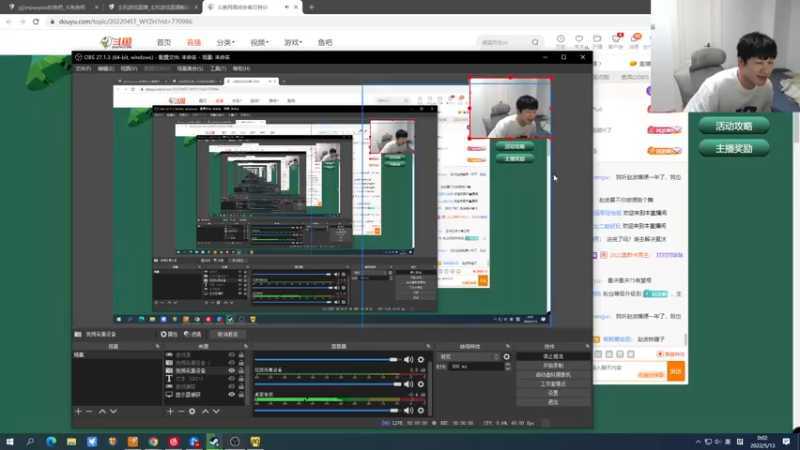800x450 pixels.
Task: Toggle visibility of 视频采集设备 2 source
Action: click(x=232, y=363)
